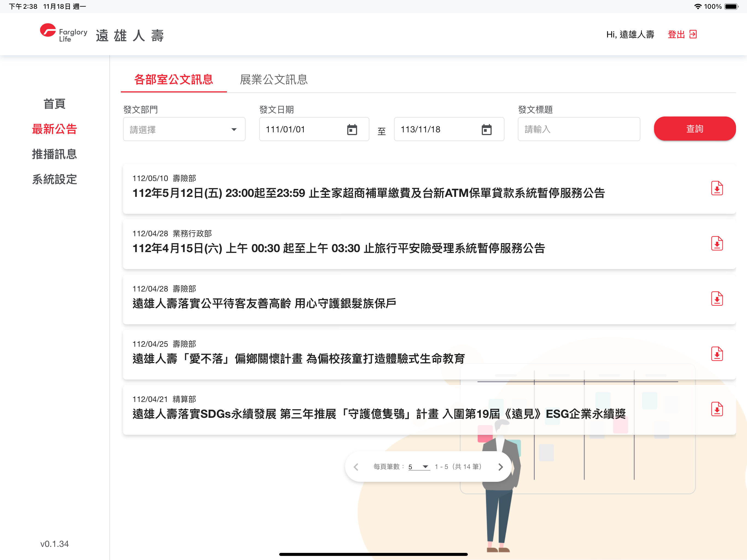Viewport: 747px width, 560px height.
Task: Open the start date calendar picker
Action: coord(352,129)
